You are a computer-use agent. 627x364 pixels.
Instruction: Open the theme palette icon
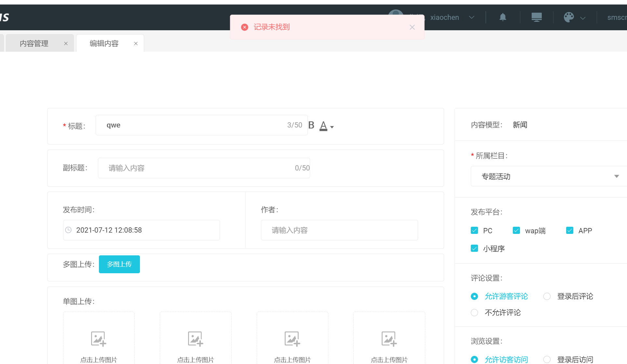click(569, 17)
